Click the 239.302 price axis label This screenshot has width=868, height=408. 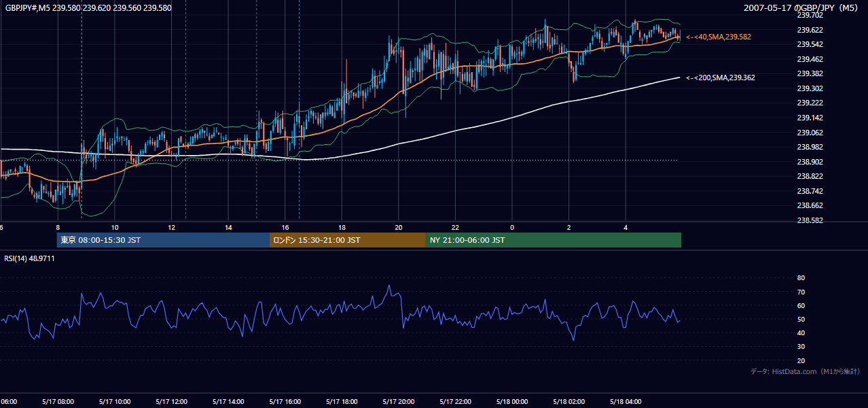(x=810, y=88)
